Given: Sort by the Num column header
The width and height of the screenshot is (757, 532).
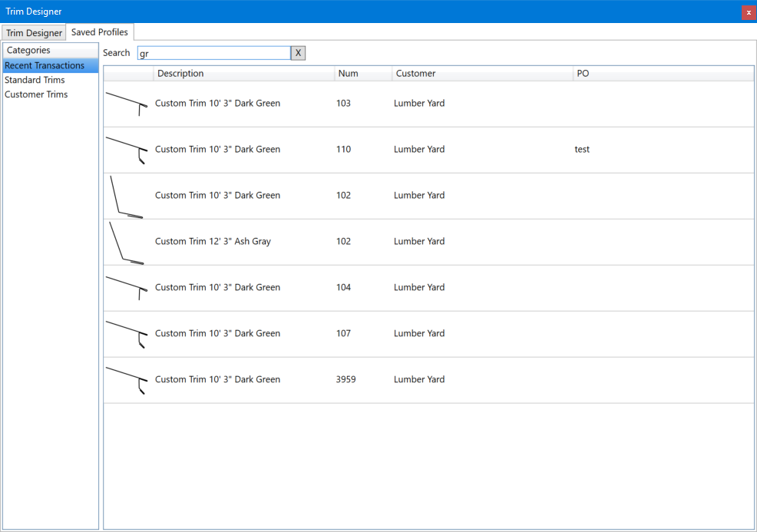Looking at the screenshot, I should click(x=362, y=74).
